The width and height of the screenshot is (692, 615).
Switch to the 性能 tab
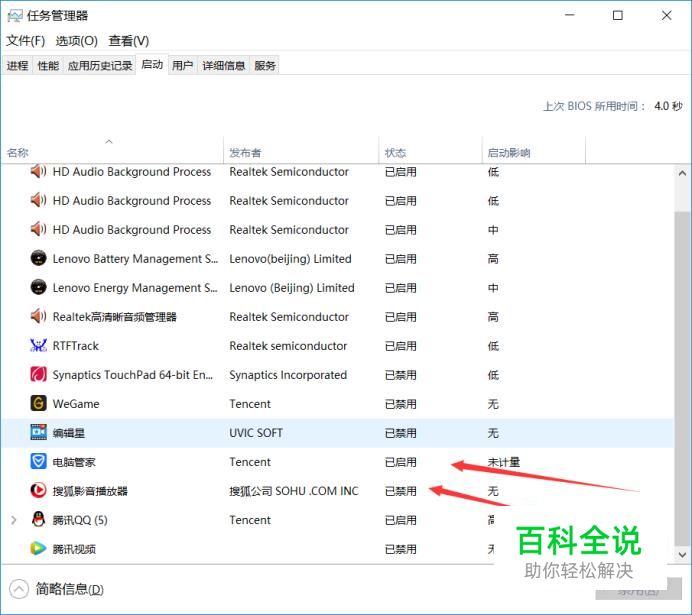click(48, 66)
